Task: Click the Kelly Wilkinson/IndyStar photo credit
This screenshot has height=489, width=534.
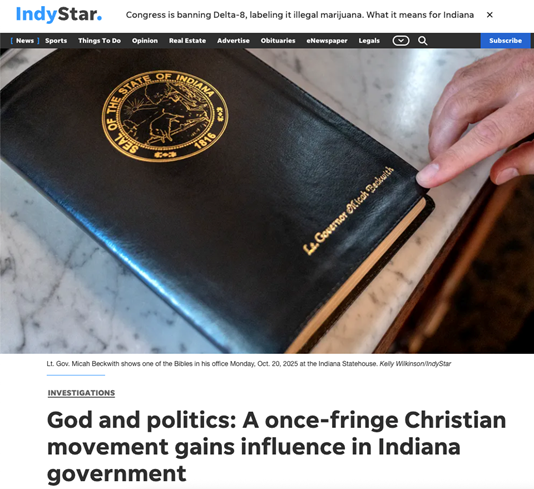Action: click(x=415, y=364)
